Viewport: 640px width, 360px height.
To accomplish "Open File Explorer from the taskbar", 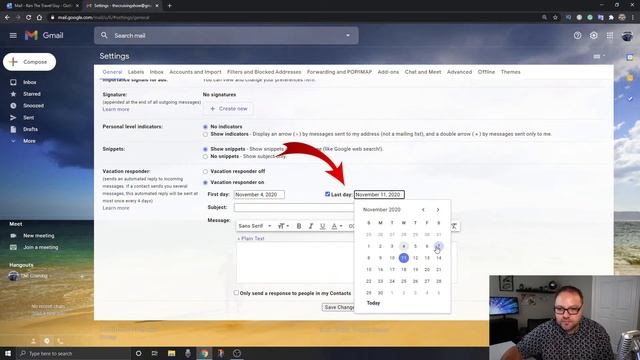I will pos(171,353).
